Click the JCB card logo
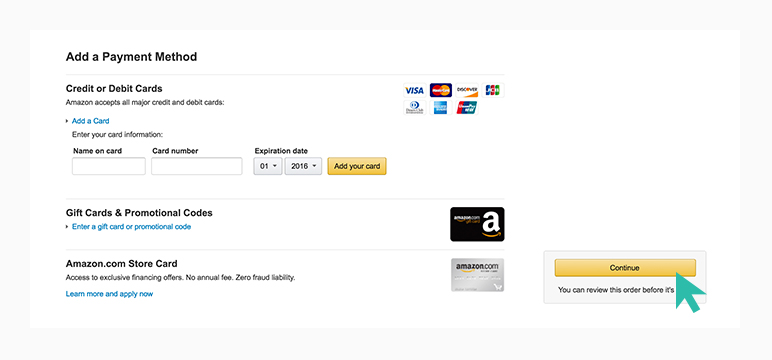This screenshot has height=360, width=772. point(493,90)
